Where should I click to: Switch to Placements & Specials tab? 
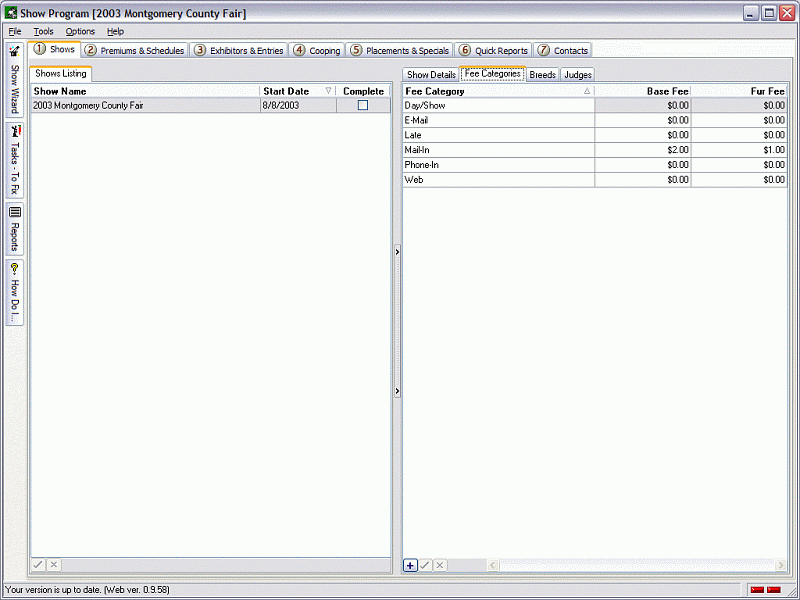tap(400, 51)
